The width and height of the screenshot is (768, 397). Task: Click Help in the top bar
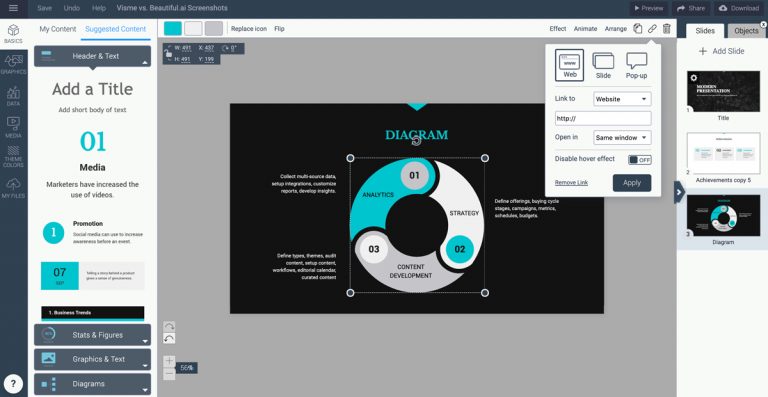click(99, 8)
